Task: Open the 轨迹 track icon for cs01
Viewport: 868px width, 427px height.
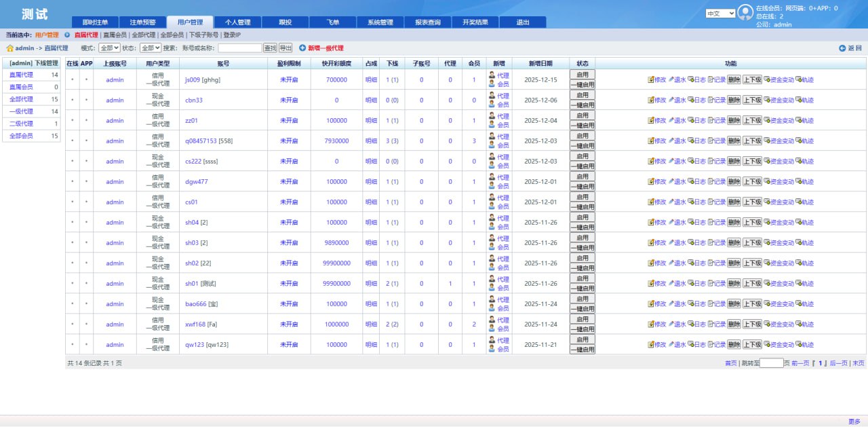Action: [x=798, y=202]
